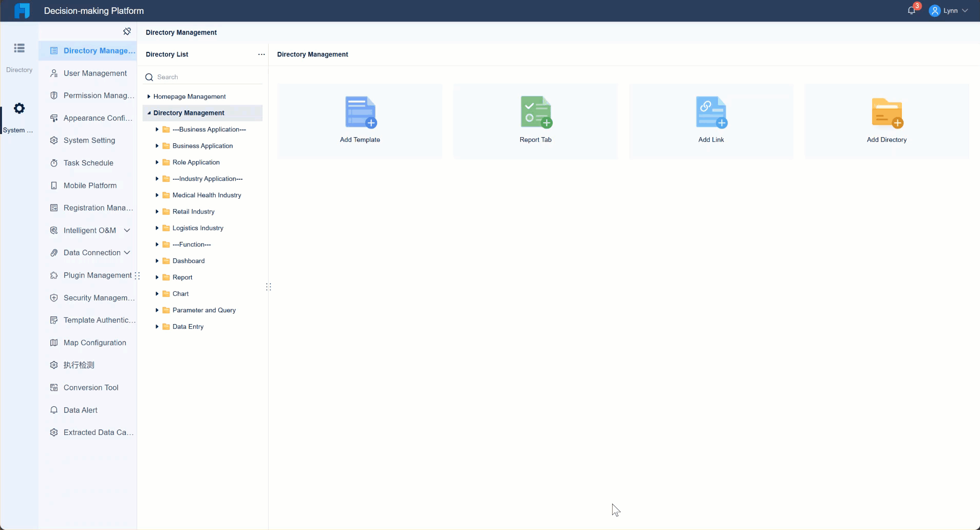Screen dimensions: 980x530
Task: Open Template Authentication menu item
Action: (88, 320)
